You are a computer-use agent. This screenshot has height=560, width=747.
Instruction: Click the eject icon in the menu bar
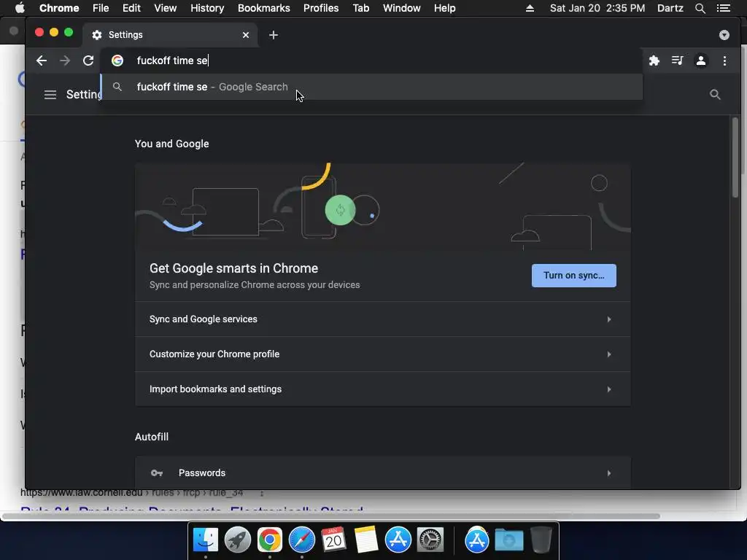(530, 8)
